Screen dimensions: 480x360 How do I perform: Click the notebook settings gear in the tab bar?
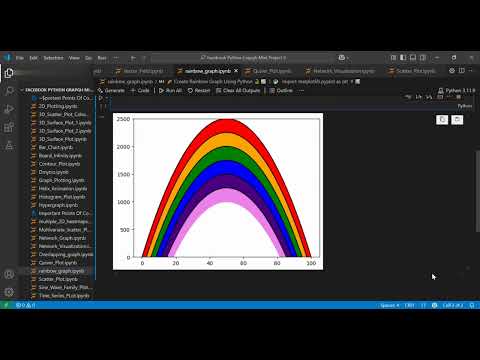452,71
